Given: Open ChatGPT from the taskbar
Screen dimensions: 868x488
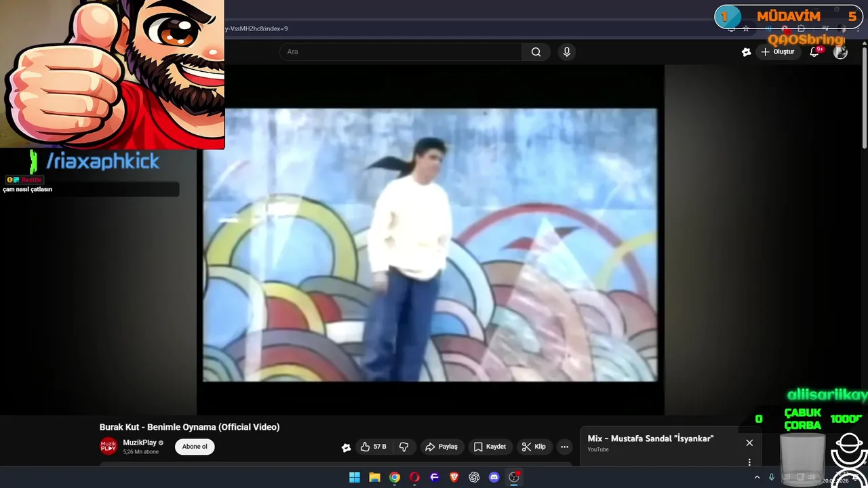Looking at the screenshot, I should click(x=474, y=477).
